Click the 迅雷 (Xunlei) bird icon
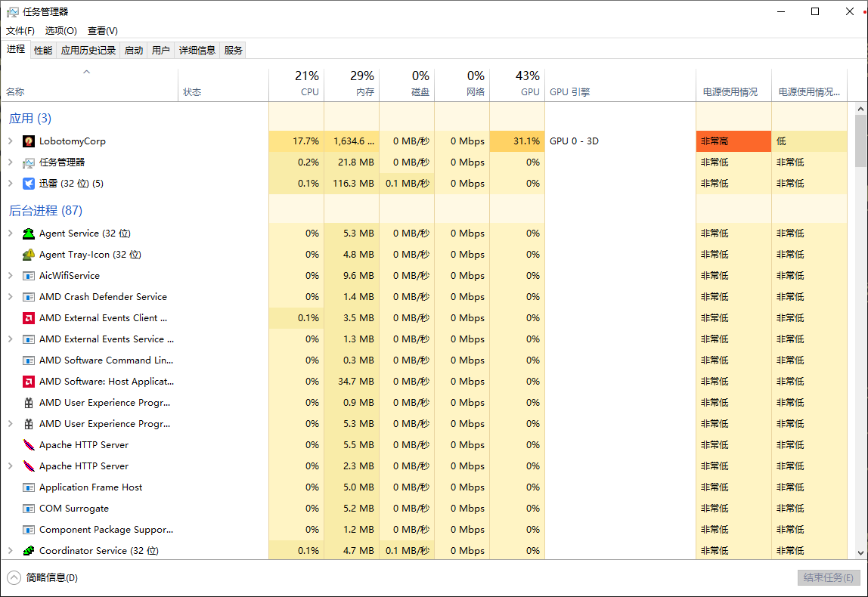 (x=29, y=184)
